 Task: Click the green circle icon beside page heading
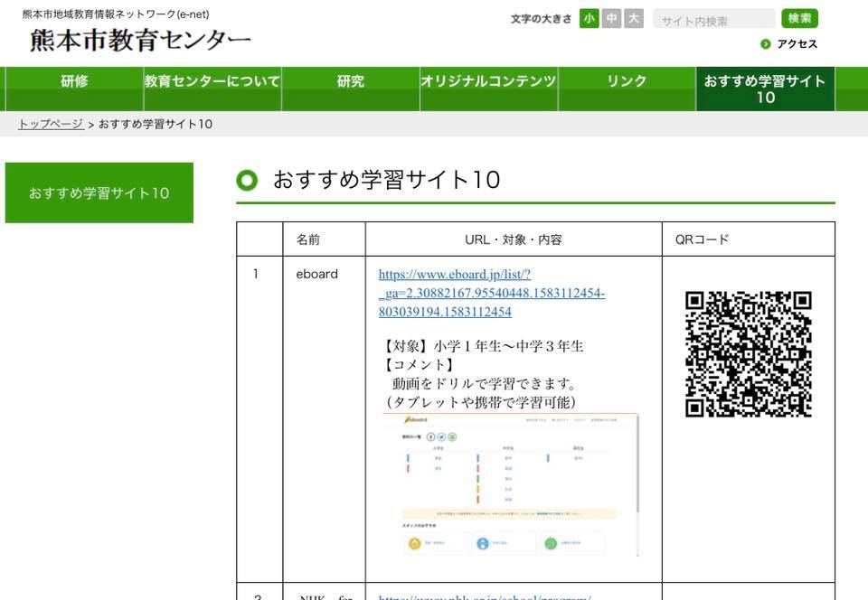247,181
